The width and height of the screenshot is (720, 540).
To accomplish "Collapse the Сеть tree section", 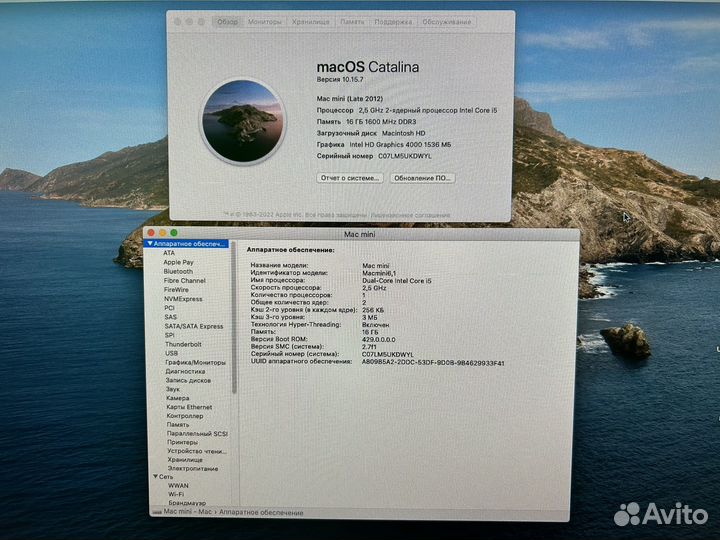I will 156,477.
